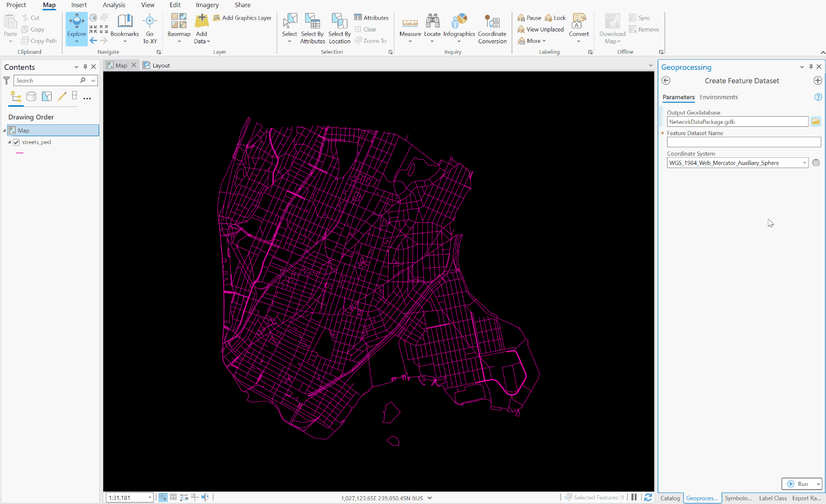
Task: Go back in the Geoprocessing pane
Action: (x=666, y=80)
